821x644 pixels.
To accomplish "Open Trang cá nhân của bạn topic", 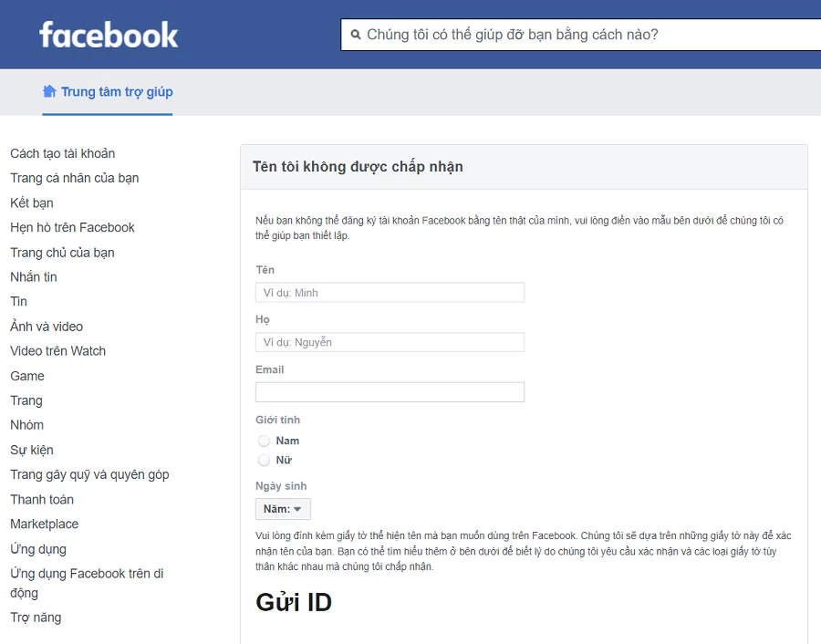I will pyautogui.click(x=75, y=178).
